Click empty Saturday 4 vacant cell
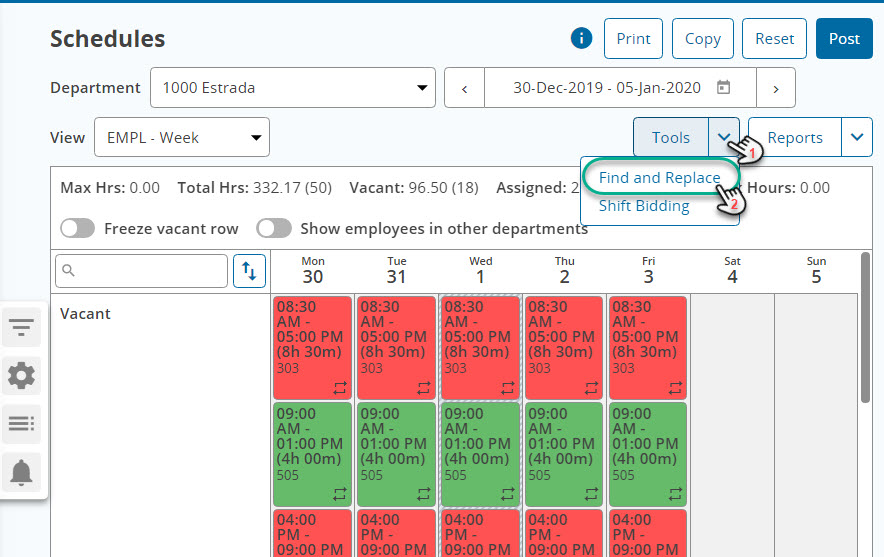The image size is (884, 557). tap(732, 426)
